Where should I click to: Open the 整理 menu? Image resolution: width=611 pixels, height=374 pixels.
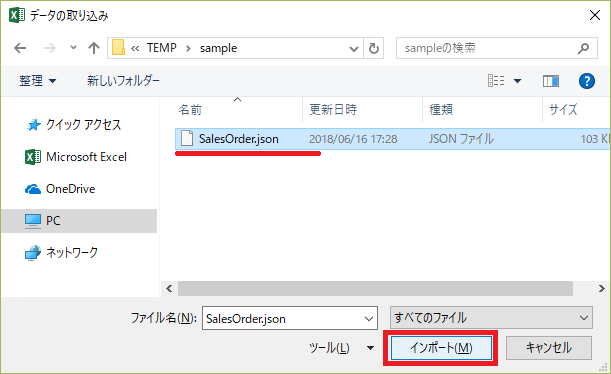tap(37, 81)
